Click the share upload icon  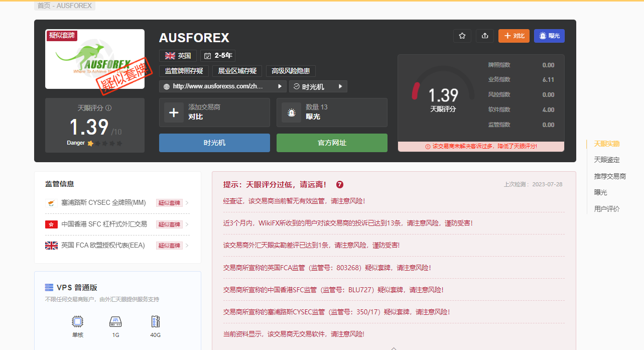[x=485, y=36]
